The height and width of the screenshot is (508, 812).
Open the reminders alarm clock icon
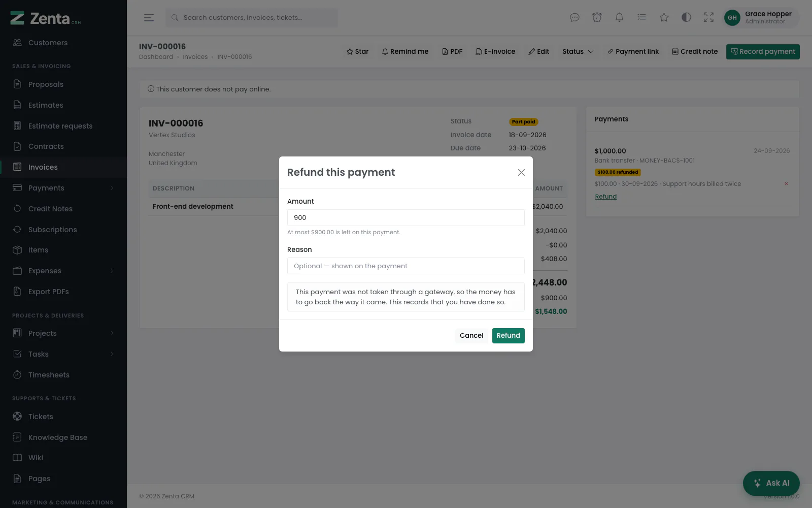coord(597,18)
